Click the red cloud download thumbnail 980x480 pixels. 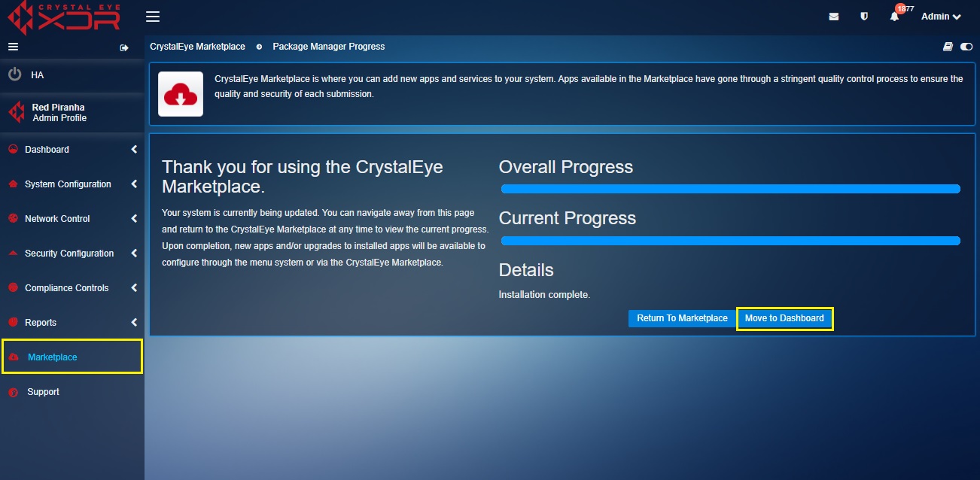click(181, 94)
